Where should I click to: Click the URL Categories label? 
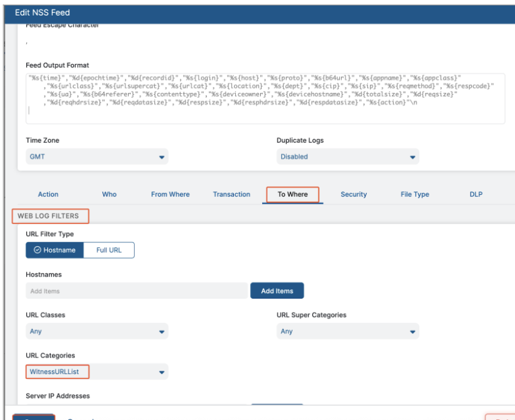coord(51,356)
